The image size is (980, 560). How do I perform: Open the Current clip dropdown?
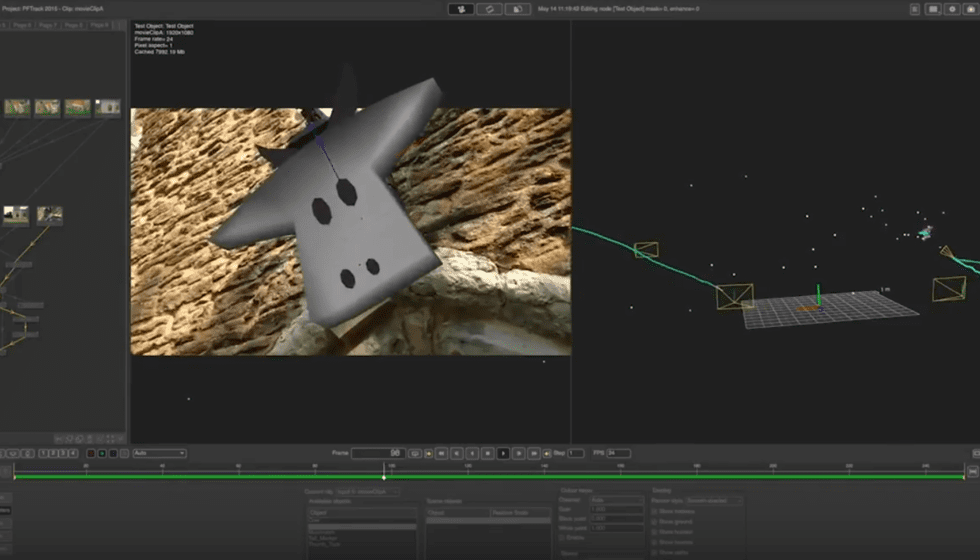coord(367,491)
